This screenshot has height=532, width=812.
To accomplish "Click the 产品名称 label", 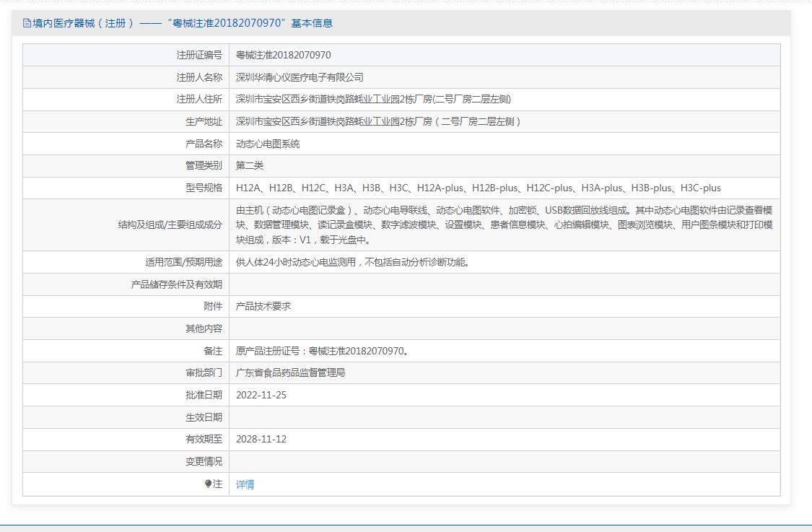I will pyautogui.click(x=204, y=144).
